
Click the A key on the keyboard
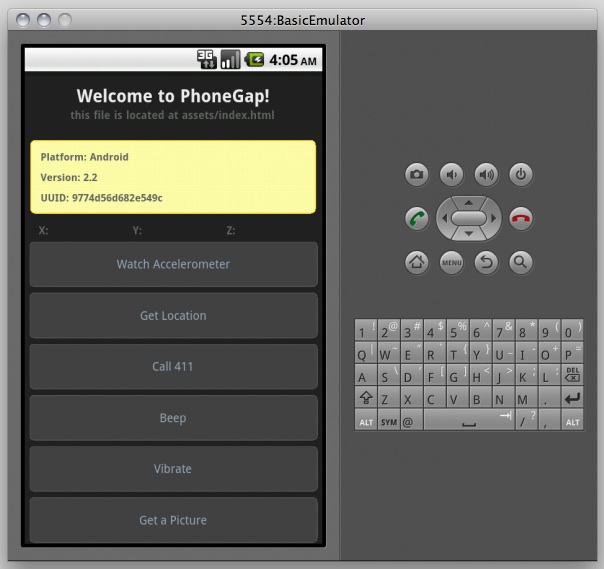366,374
